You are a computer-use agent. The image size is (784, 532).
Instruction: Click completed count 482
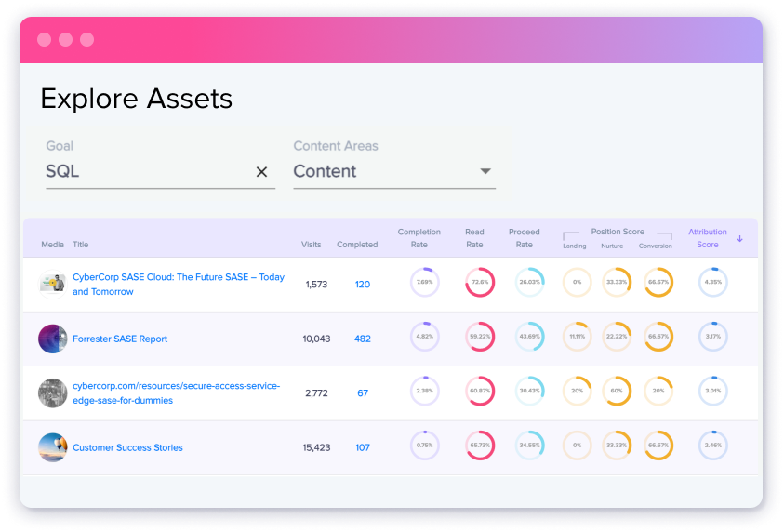(363, 339)
